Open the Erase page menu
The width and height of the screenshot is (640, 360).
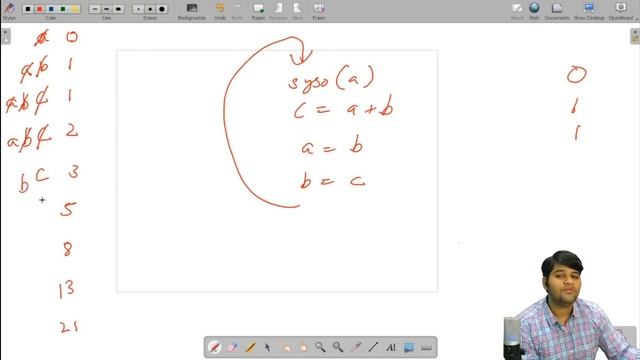319,11
